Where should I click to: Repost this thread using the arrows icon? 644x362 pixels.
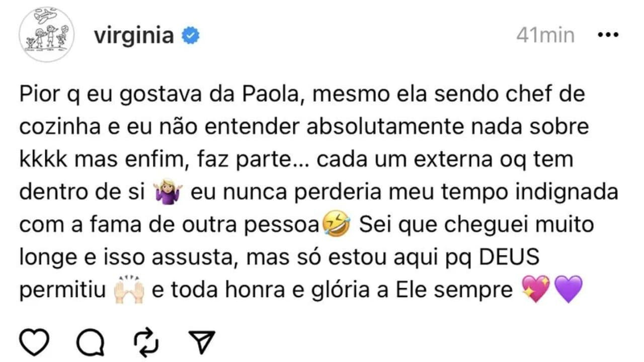(146, 342)
